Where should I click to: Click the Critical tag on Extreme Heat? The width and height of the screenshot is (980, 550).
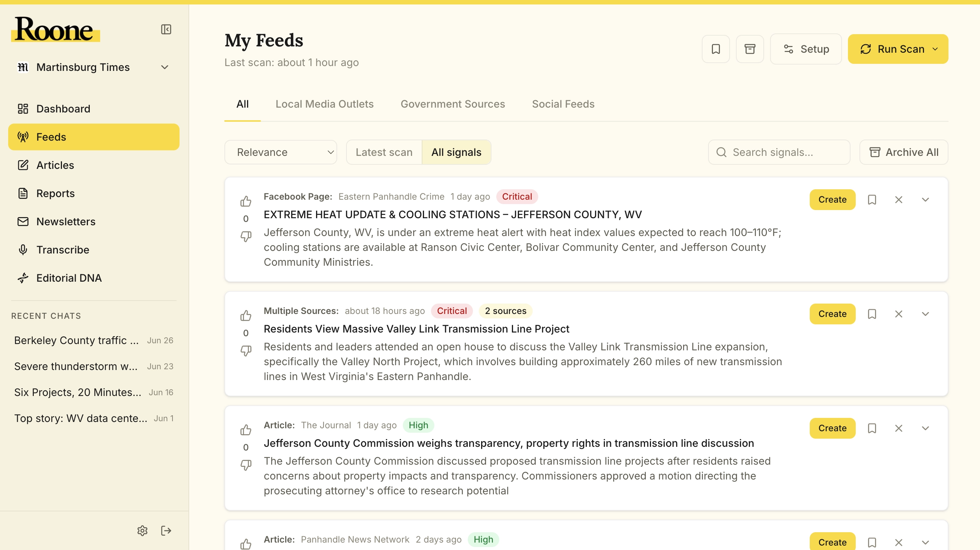click(517, 196)
